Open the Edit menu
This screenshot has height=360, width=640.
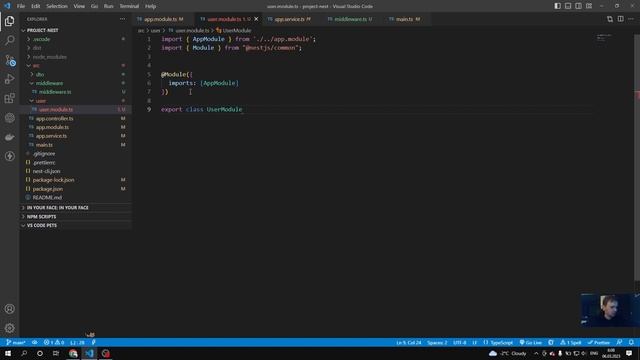point(36,6)
